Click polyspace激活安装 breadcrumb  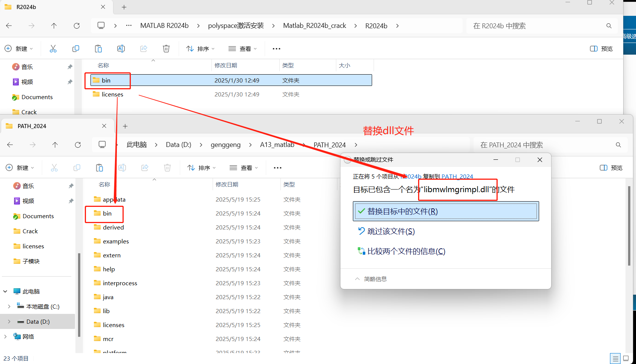(x=236, y=26)
